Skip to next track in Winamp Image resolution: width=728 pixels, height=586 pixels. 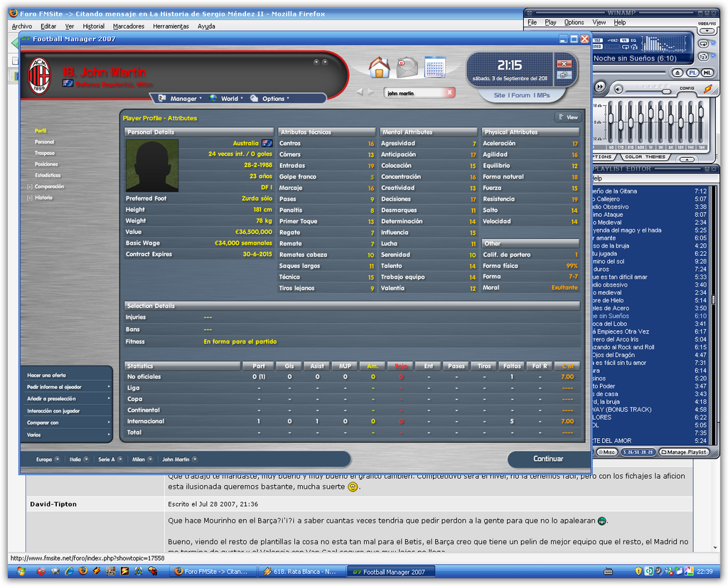pos(600,87)
